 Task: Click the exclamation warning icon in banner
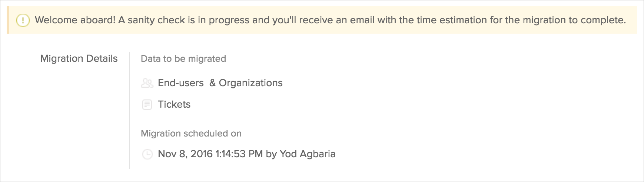[23, 20]
